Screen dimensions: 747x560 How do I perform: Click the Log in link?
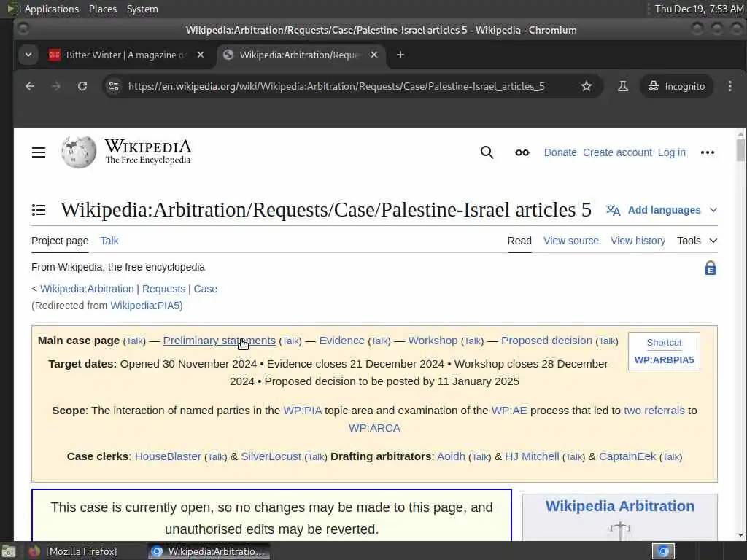tap(672, 152)
